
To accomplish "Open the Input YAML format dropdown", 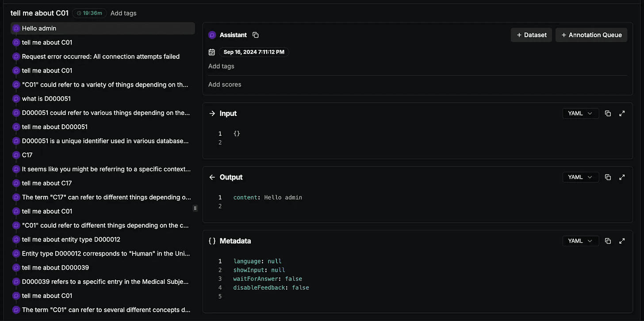I will [x=580, y=114].
